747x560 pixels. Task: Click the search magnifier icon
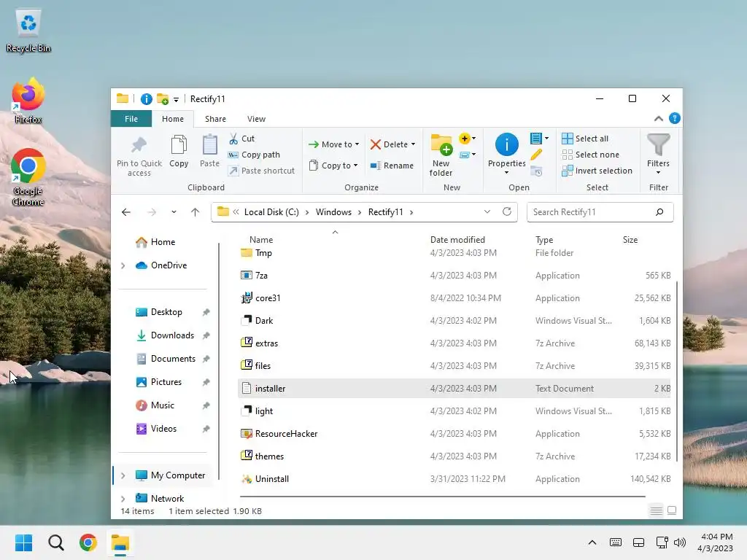659,212
